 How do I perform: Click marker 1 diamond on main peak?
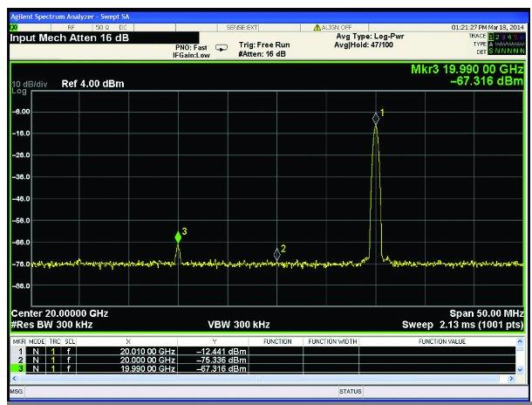tap(376, 117)
